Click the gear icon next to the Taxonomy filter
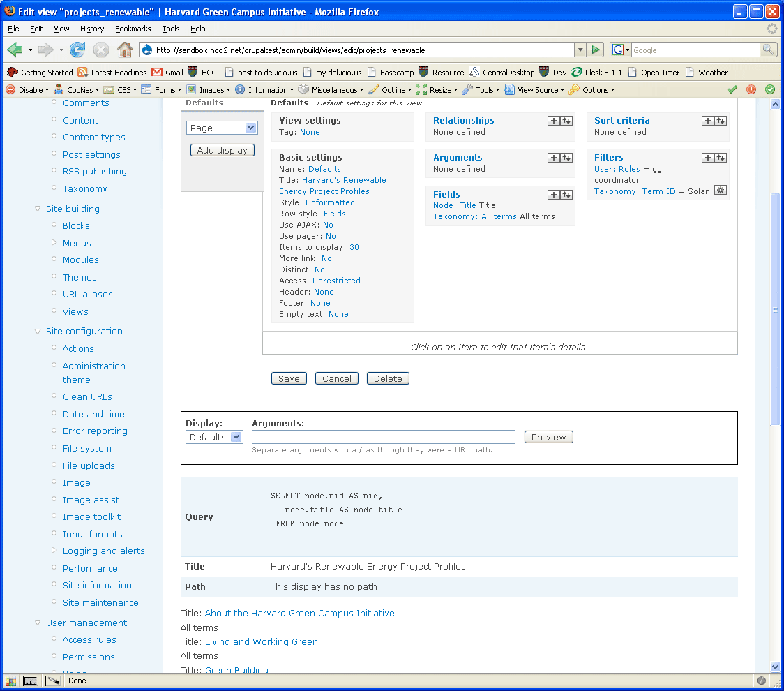Viewport: 784px width, 691px height. click(x=721, y=189)
